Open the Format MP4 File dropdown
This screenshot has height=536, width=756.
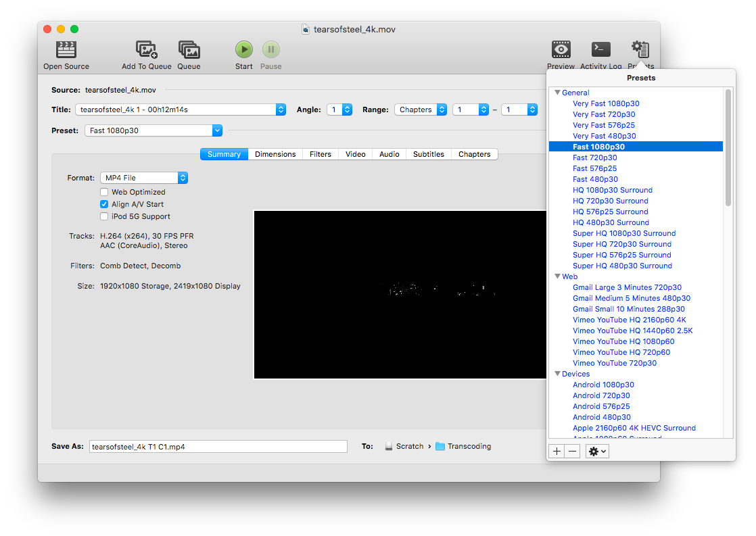[143, 178]
